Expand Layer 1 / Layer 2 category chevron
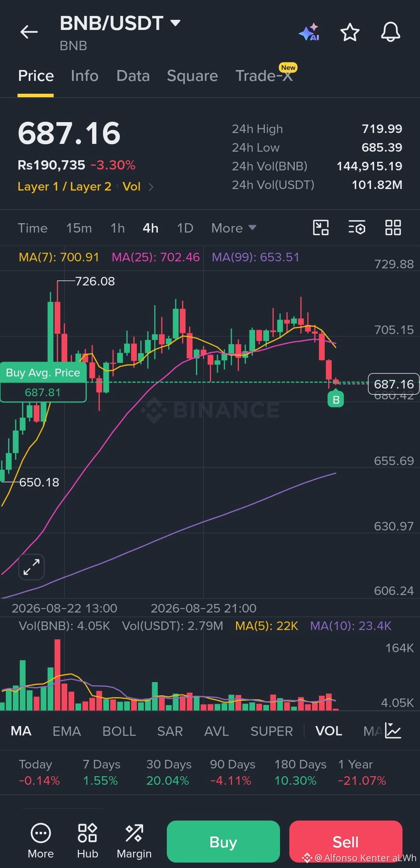 [x=151, y=187]
